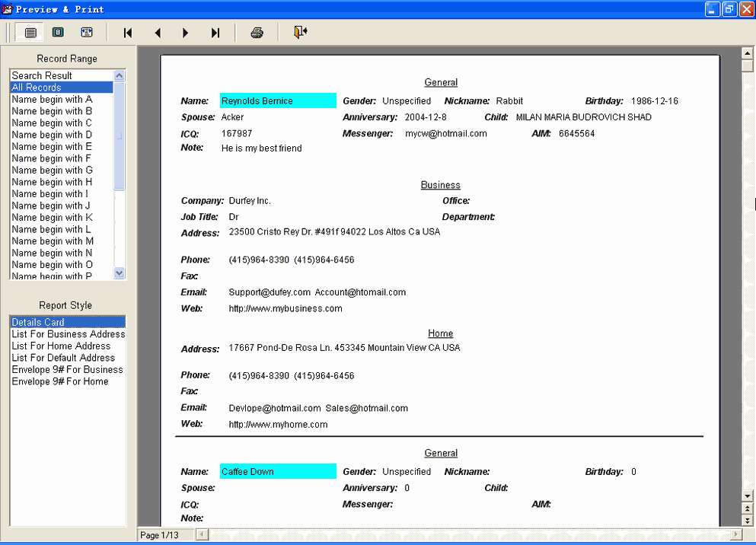
Task: Print the report with the printer icon
Action: [257, 33]
